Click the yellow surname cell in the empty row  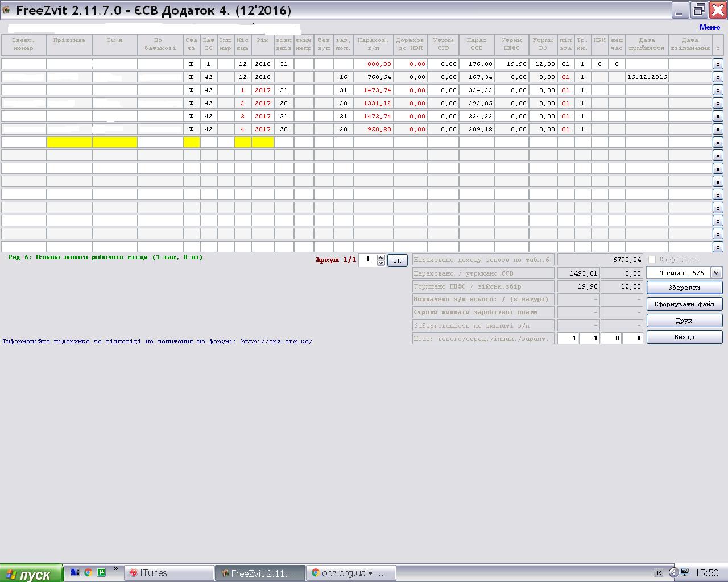point(69,142)
